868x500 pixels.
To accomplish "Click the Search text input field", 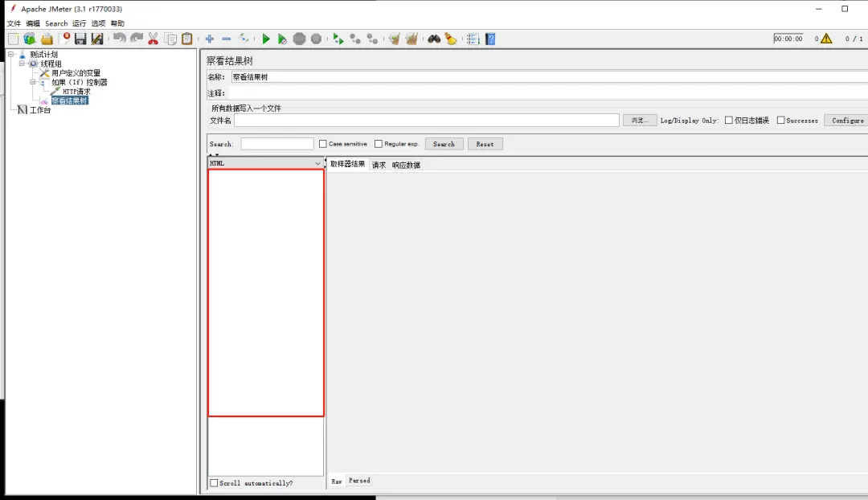I will point(277,144).
